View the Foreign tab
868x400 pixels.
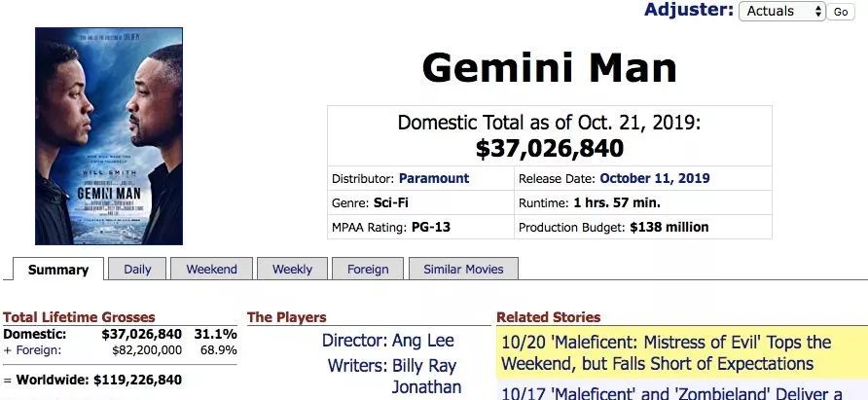[x=368, y=270]
